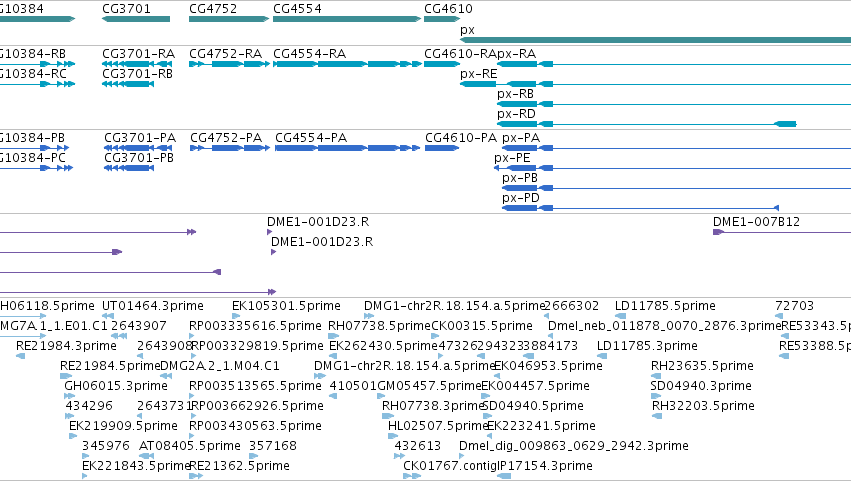Click the RP003513565.5prime EST label
The image size is (851, 481).
tap(255, 386)
